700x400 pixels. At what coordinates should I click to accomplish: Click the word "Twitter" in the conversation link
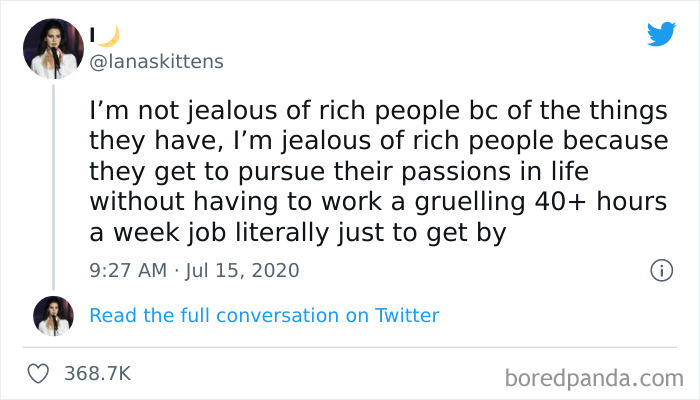(x=407, y=315)
